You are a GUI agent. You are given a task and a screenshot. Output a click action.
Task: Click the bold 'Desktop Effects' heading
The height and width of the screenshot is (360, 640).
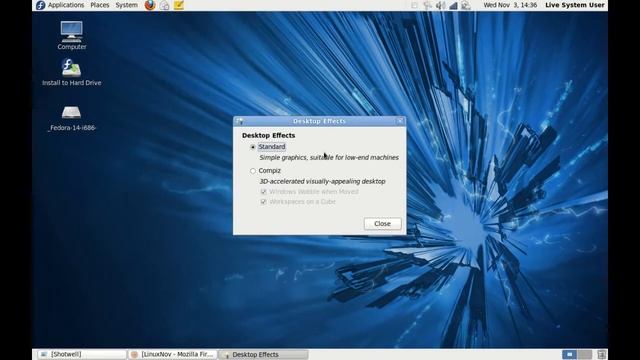click(x=269, y=136)
